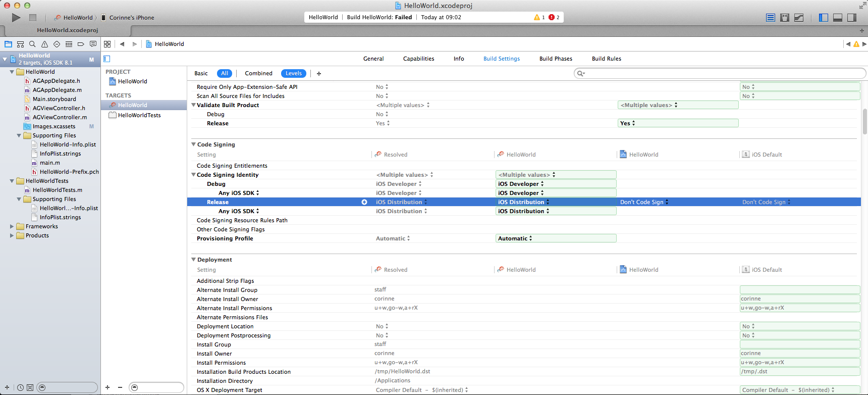Open the breakpoint navigator
868x395 pixels.
pos(81,44)
